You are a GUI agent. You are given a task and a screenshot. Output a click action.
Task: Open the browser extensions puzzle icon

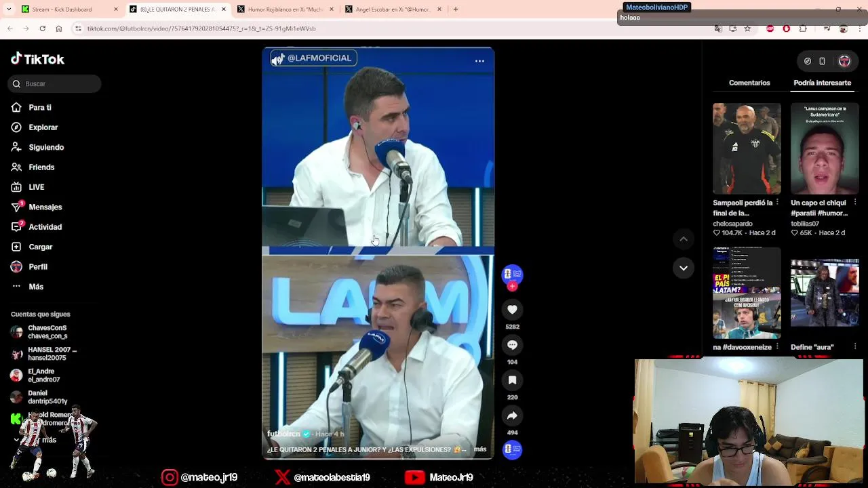pyautogui.click(x=803, y=28)
